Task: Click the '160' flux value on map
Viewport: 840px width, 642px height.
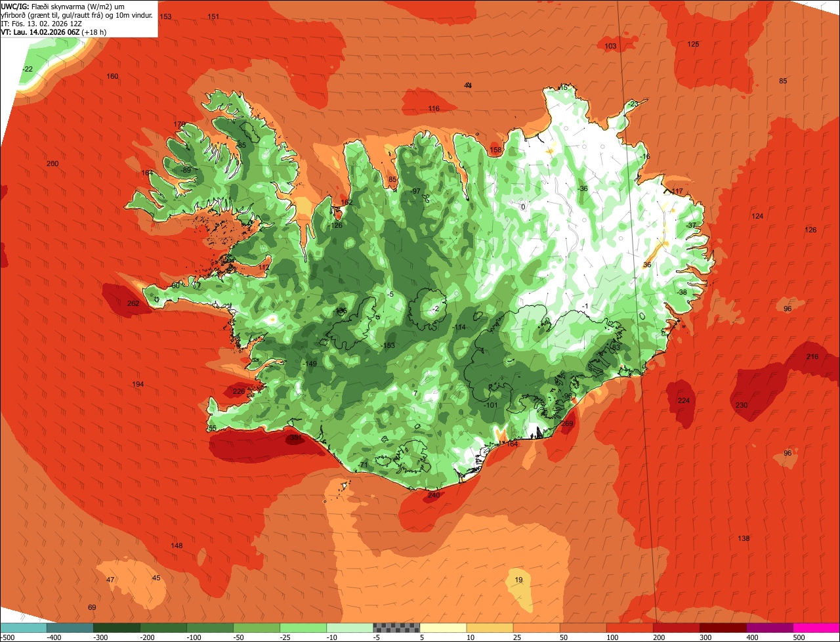Action: [112, 76]
